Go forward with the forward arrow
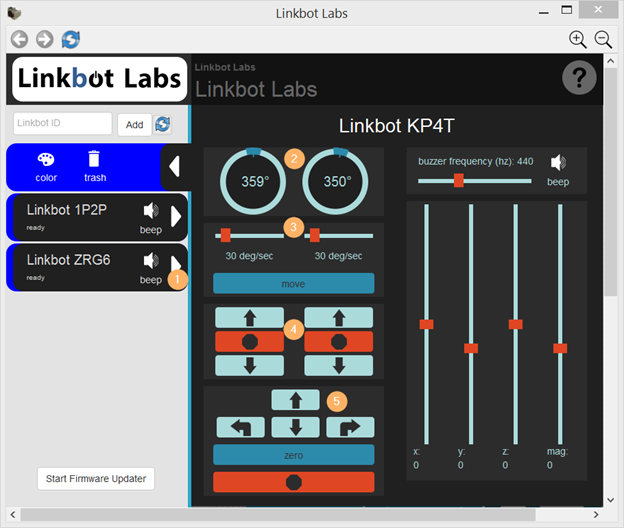Viewport: 624px width, 528px height. (x=45, y=39)
